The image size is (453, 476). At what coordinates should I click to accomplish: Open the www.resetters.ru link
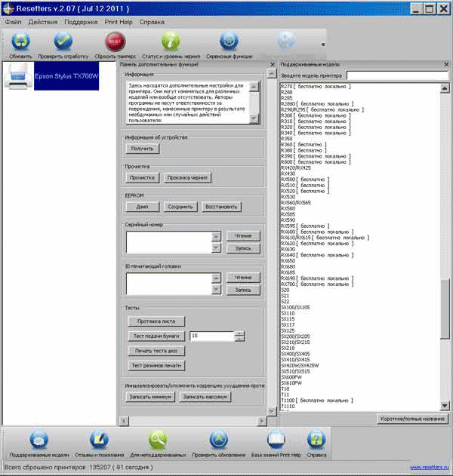click(430, 468)
